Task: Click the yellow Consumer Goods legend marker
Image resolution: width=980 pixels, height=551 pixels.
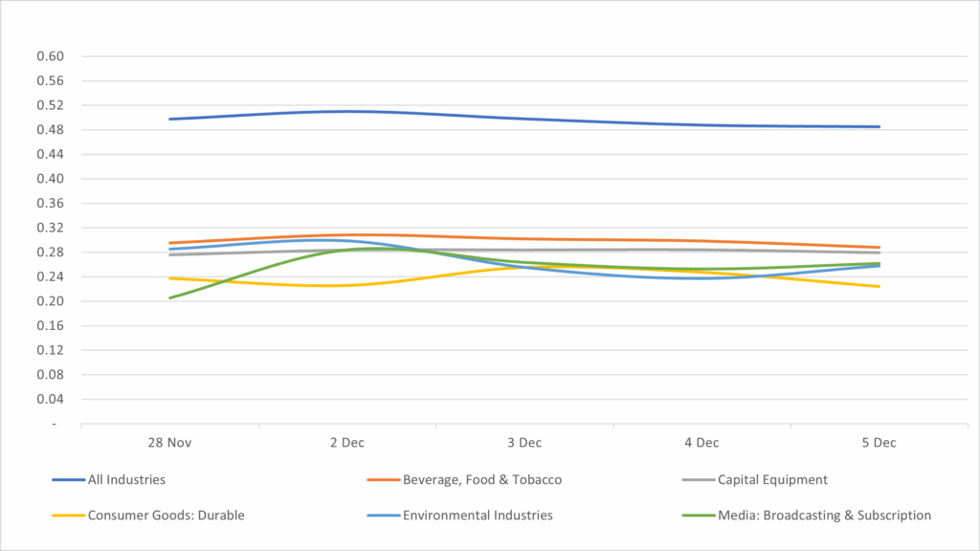Action: coord(67,515)
